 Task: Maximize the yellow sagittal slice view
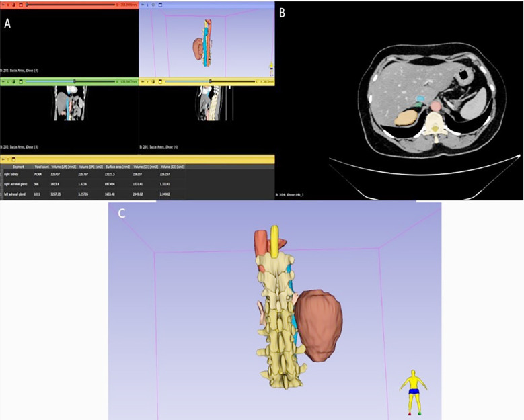pyautogui.click(x=160, y=82)
